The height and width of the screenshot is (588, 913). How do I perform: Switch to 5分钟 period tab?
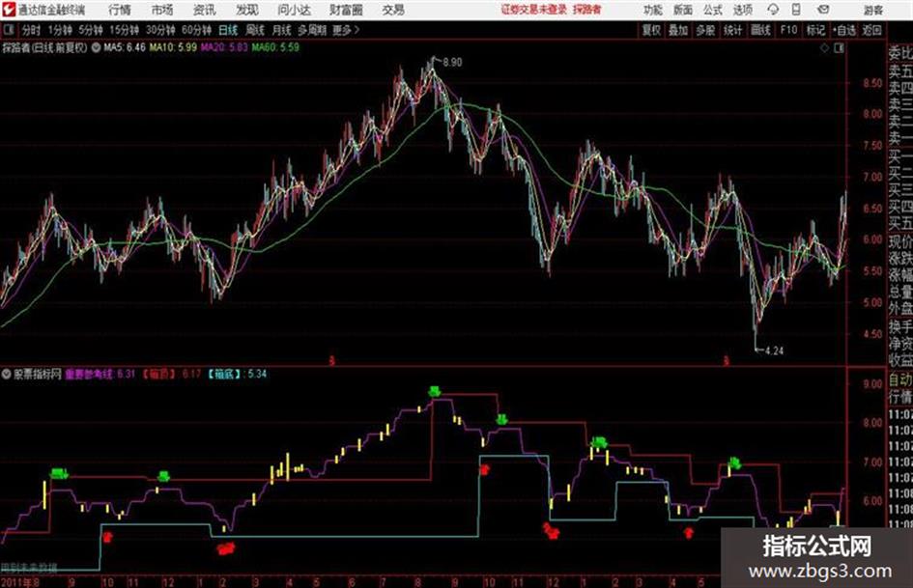(x=91, y=30)
